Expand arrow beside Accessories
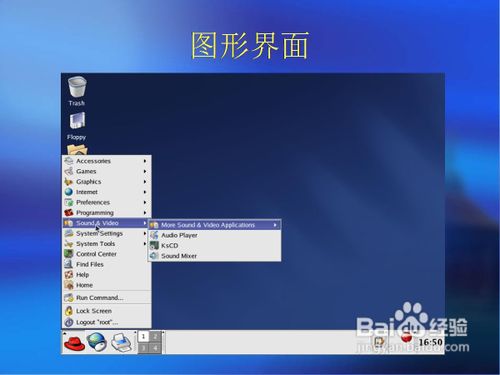This screenshot has height=375, width=500. point(145,161)
